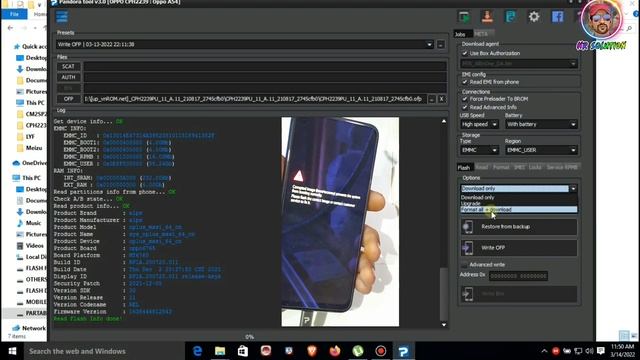Clear the OFP path with X button
640x360 pixels.
tap(442, 99)
